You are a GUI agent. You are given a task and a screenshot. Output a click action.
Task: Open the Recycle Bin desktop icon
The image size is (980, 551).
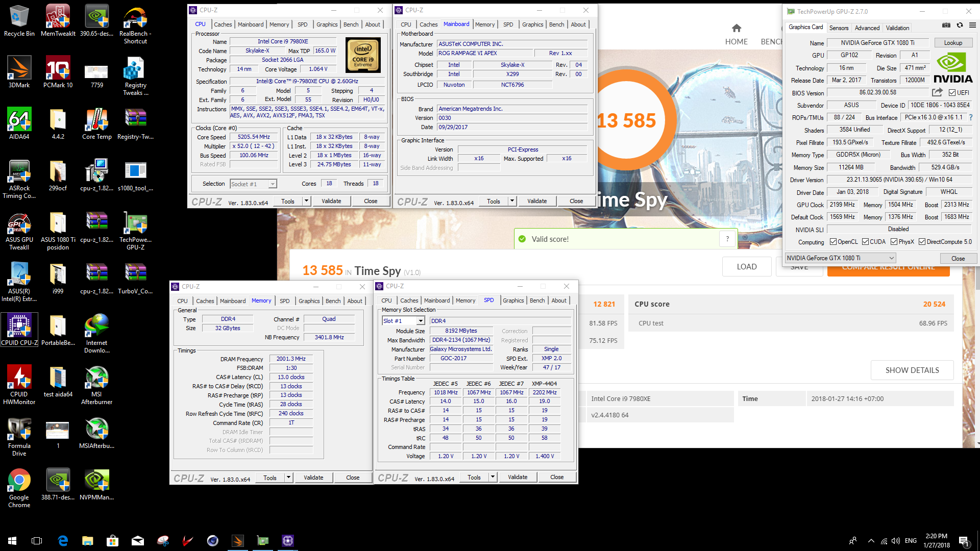click(19, 21)
